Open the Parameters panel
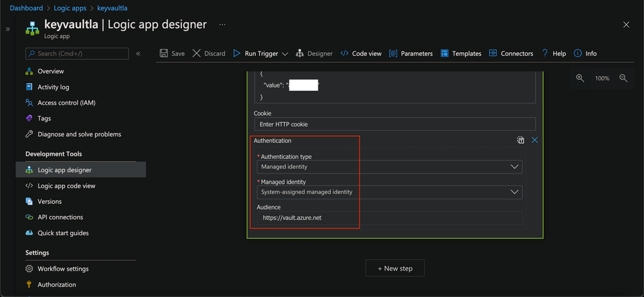Screen dimensions: 644x297 coord(411,53)
